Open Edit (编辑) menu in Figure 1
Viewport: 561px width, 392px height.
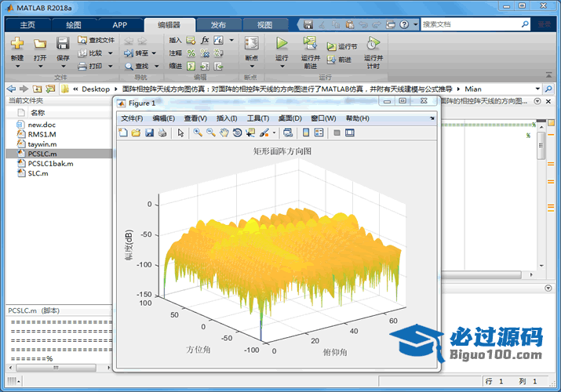(163, 118)
